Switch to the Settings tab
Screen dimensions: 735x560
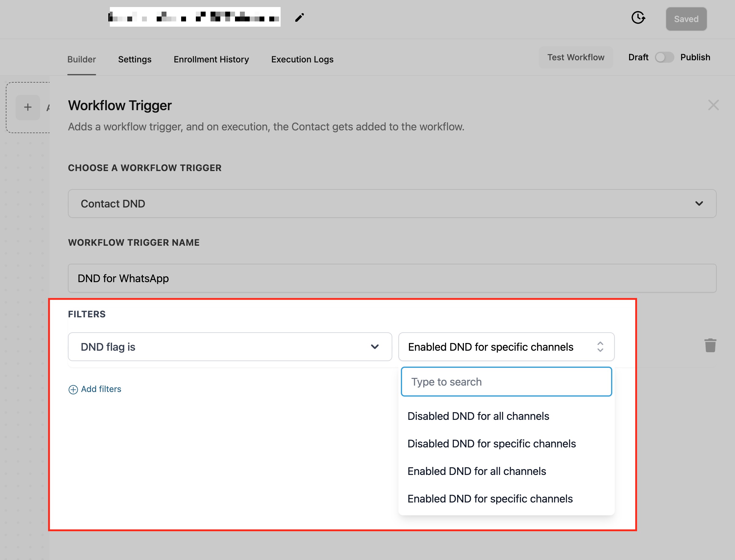[x=135, y=59]
